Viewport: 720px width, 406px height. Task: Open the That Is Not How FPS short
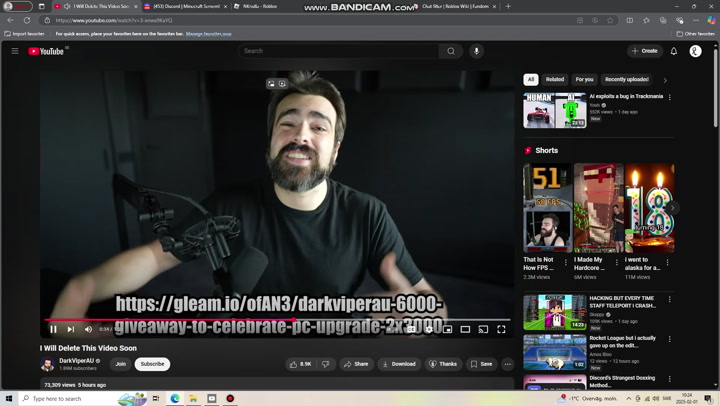548,208
